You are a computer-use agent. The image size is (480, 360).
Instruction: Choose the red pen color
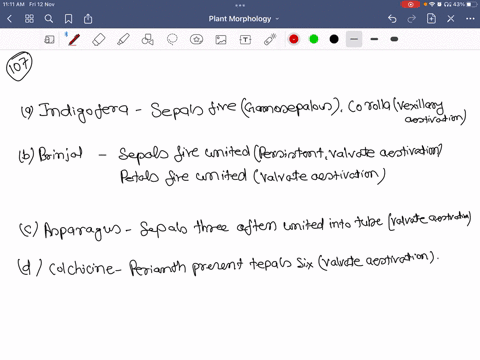(x=294, y=39)
